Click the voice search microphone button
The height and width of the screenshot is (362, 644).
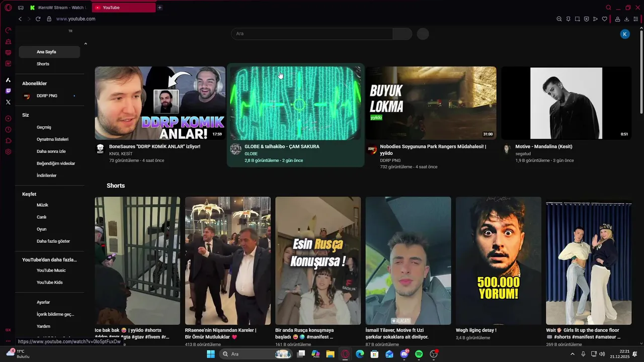(423, 34)
